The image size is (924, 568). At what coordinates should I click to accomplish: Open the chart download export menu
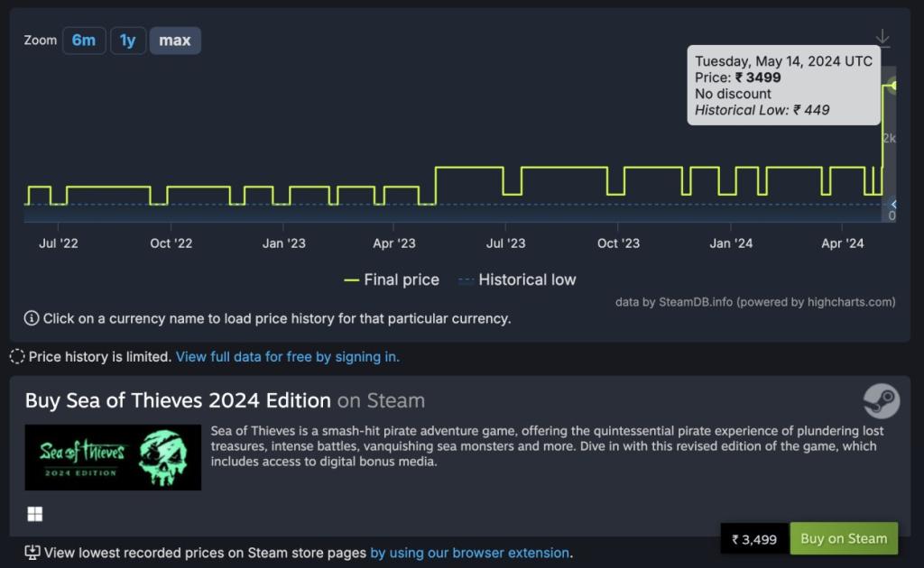(x=882, y=39)
